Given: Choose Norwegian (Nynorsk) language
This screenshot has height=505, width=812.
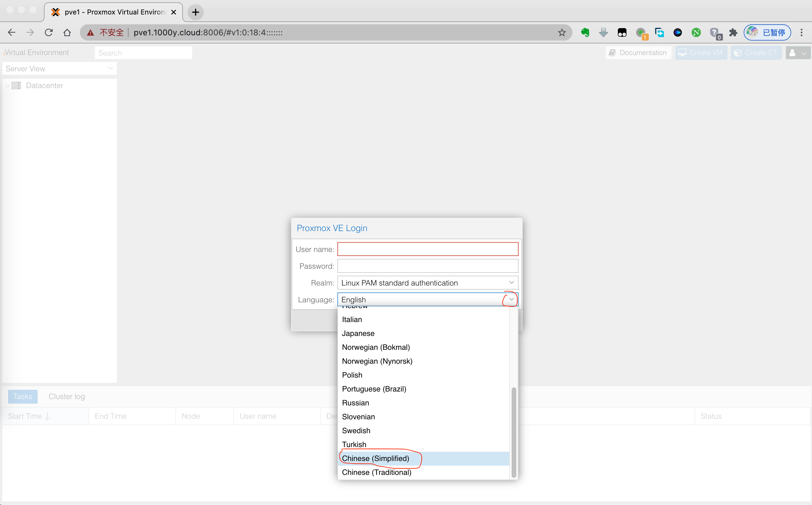Looking at the screenshot, I should pyautogui.click(x=424, y=361).
